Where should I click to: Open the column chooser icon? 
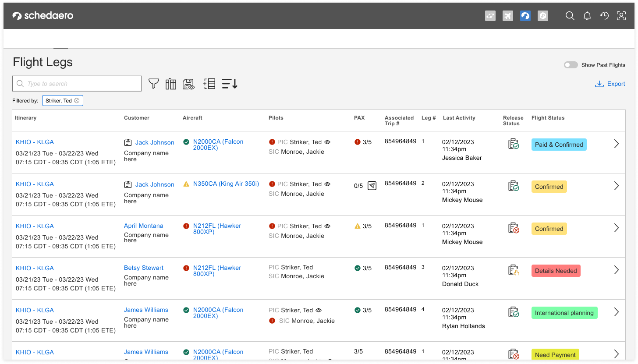171,84
